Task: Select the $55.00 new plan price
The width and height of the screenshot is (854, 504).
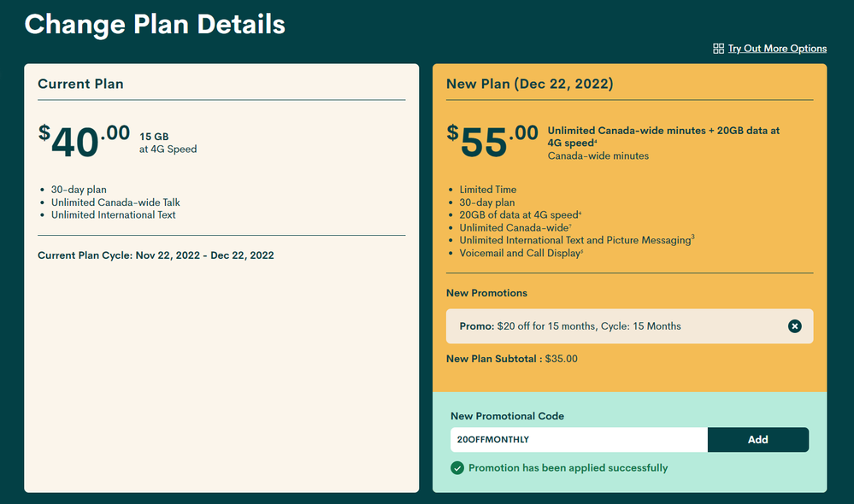Action: pos(492,141)
